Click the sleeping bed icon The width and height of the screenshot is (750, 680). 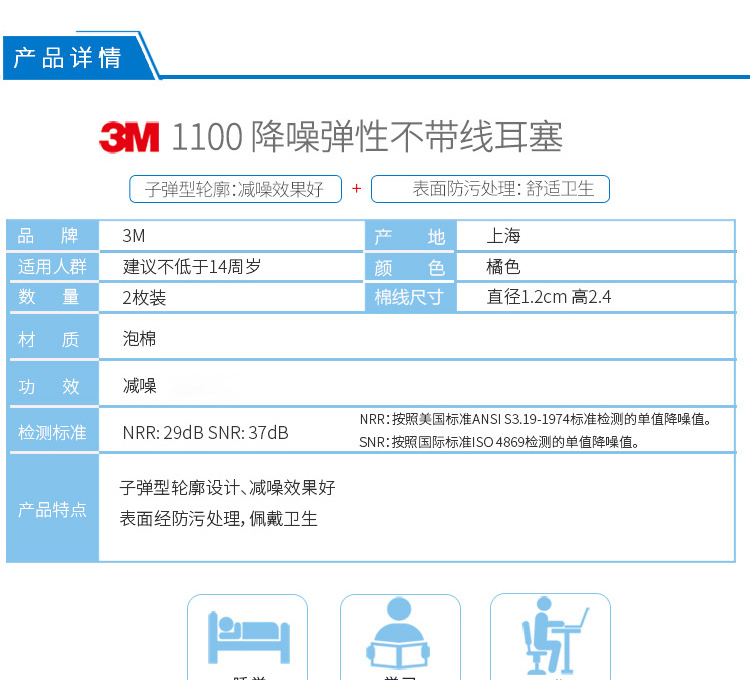coord(249,637)
